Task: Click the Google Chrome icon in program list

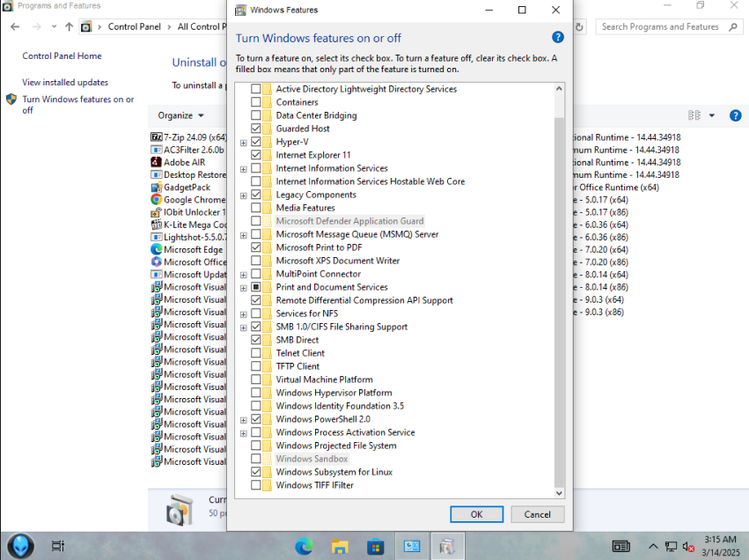Action: click(x=156, y=199)
